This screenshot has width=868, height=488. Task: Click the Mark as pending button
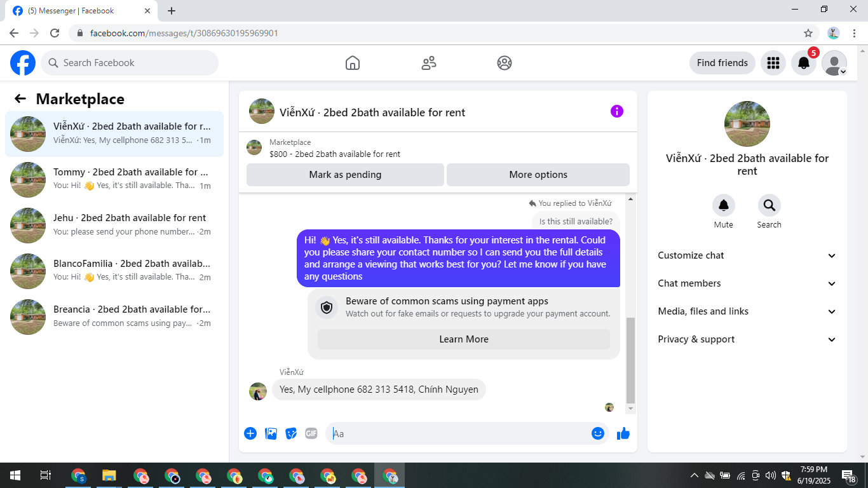(x=345, y=175)
